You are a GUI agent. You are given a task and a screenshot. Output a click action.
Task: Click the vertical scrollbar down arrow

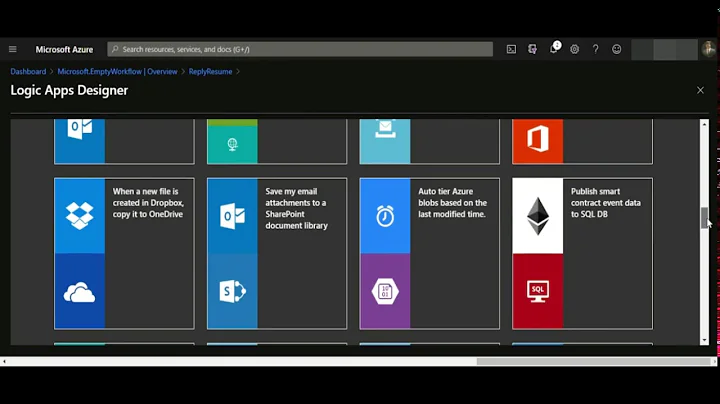704,340
